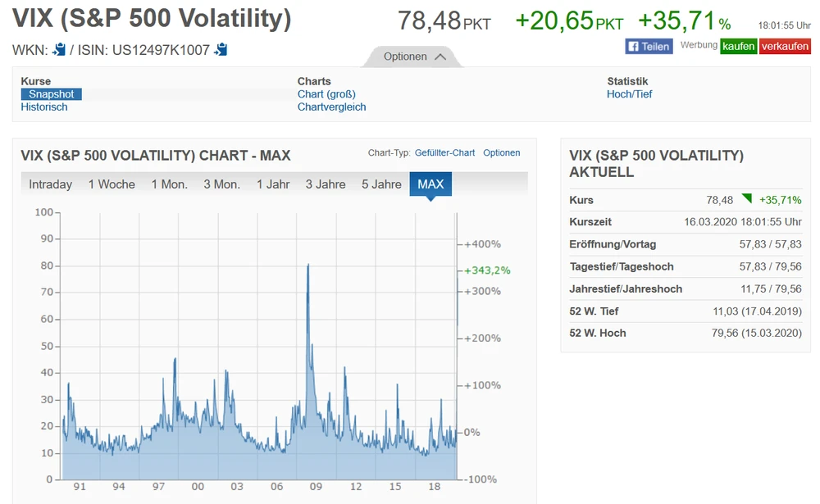Screen dimensions: 820x504
Task: Share the page with Facebook Teilen
Action: click(649, 47)
